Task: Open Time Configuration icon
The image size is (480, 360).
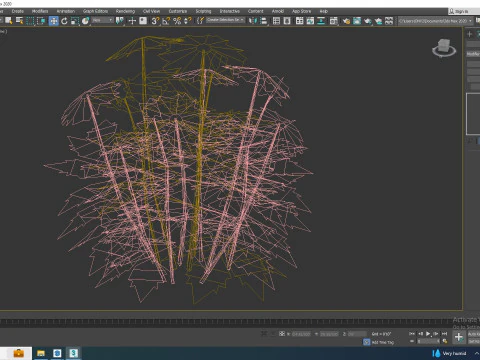Action: coord(444,341)
